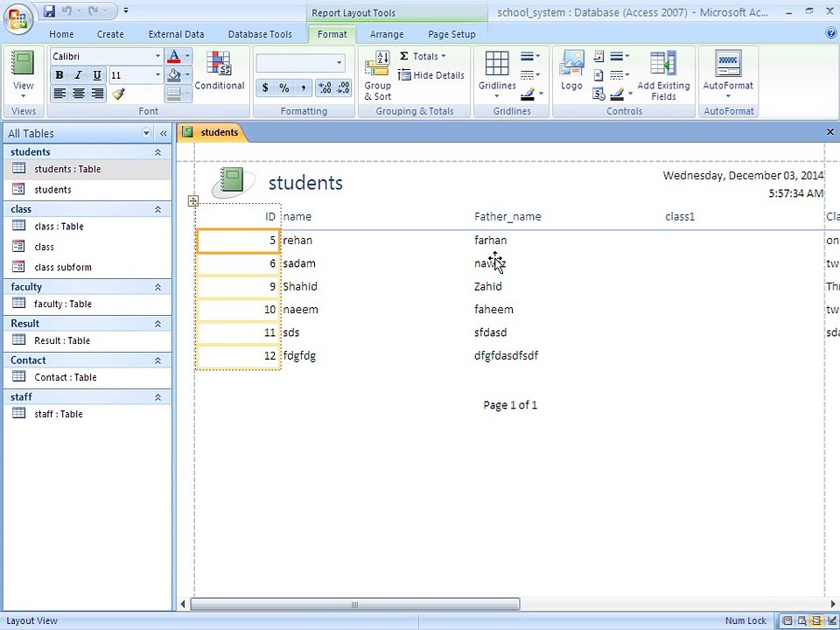Open Gridlines color picker
The width and height of the screenshot is (840, 630).
pos(531,94)
